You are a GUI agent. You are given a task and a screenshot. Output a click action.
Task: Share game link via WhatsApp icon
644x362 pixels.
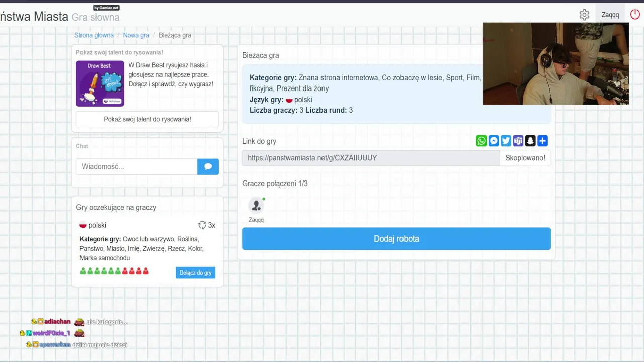coord(481,141)
